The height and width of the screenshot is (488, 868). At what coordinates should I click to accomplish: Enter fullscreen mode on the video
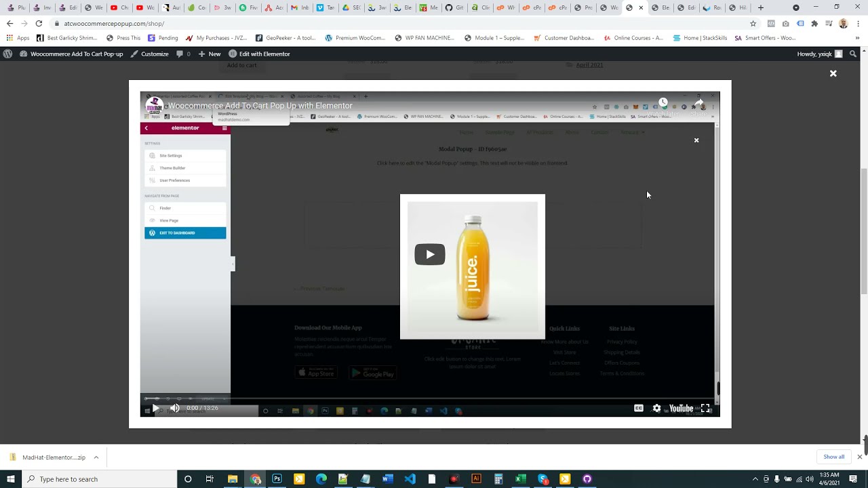(x=705, y=408)
